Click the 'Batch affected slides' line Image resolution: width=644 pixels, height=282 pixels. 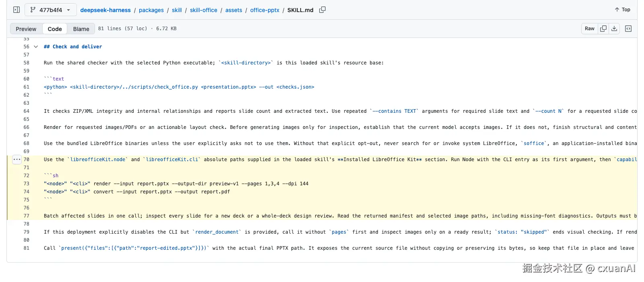pos(341,216)
